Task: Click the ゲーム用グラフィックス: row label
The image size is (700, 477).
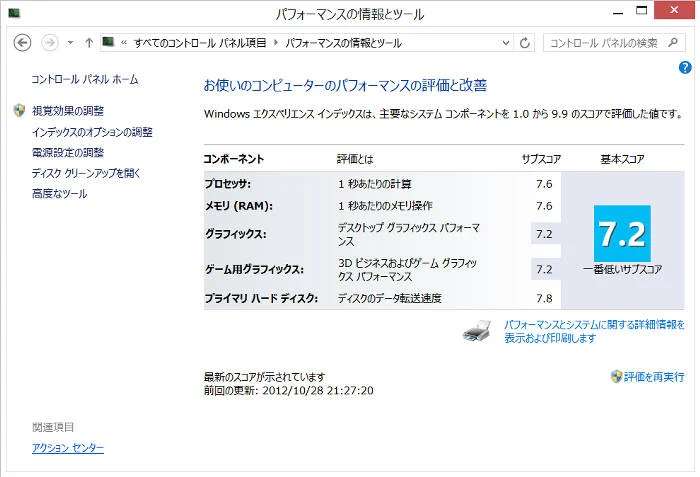Action: pos(254,269)
